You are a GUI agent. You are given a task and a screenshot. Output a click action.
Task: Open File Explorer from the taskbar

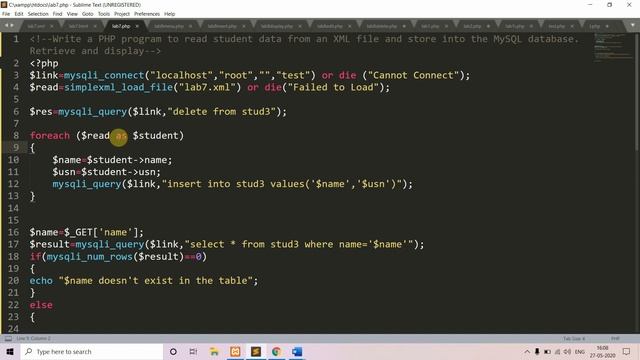[214, 352]
